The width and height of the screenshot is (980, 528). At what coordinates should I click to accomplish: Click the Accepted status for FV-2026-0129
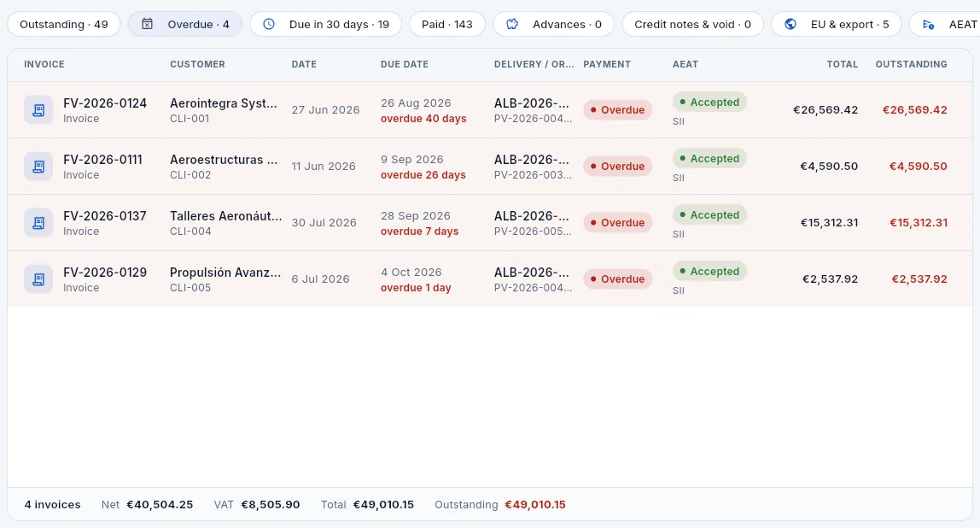(709, 271)
